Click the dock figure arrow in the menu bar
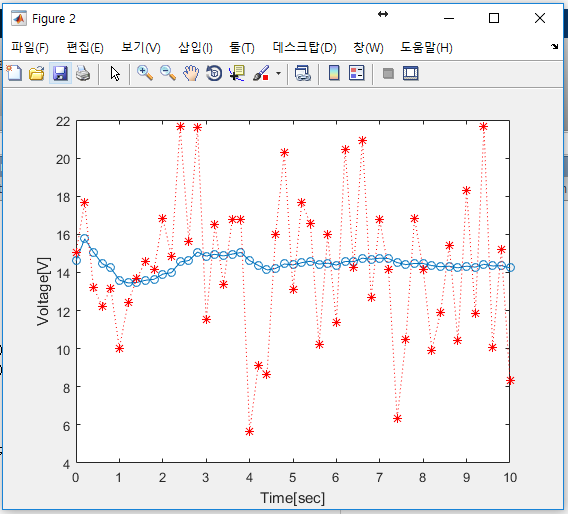The height and width of the screenshot is (514, 568). tap(555, 46)
